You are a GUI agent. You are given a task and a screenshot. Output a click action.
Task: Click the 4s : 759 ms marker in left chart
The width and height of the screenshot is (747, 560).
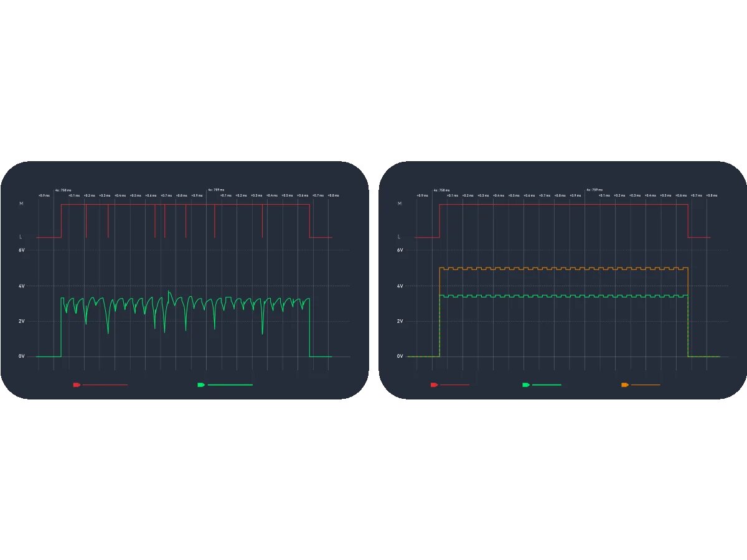click(216, 190)
